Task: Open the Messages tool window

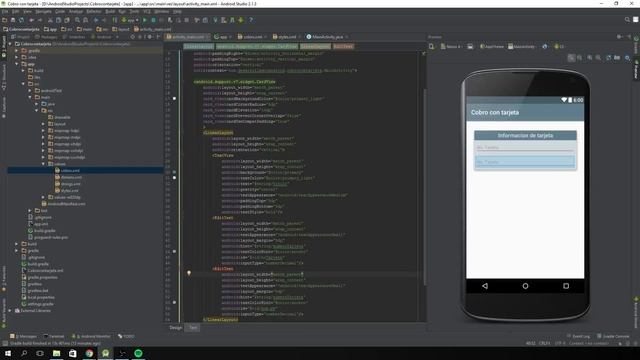Action: pos(23,336)
